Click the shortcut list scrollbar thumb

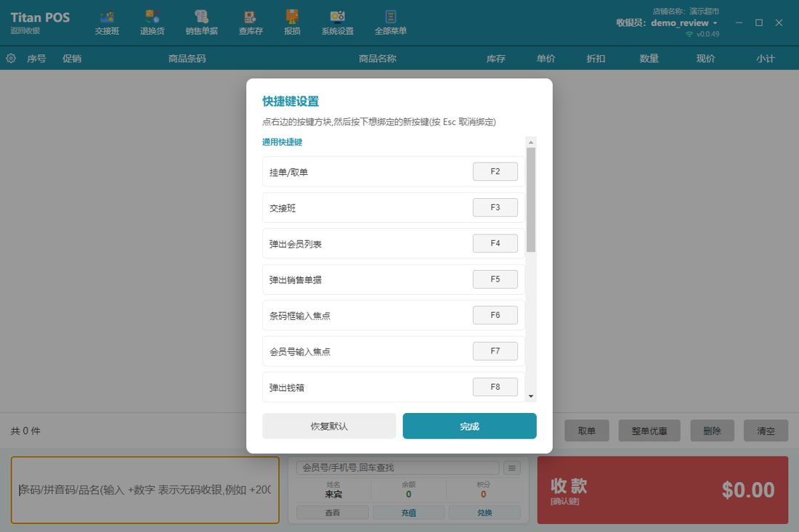(530, 200)
